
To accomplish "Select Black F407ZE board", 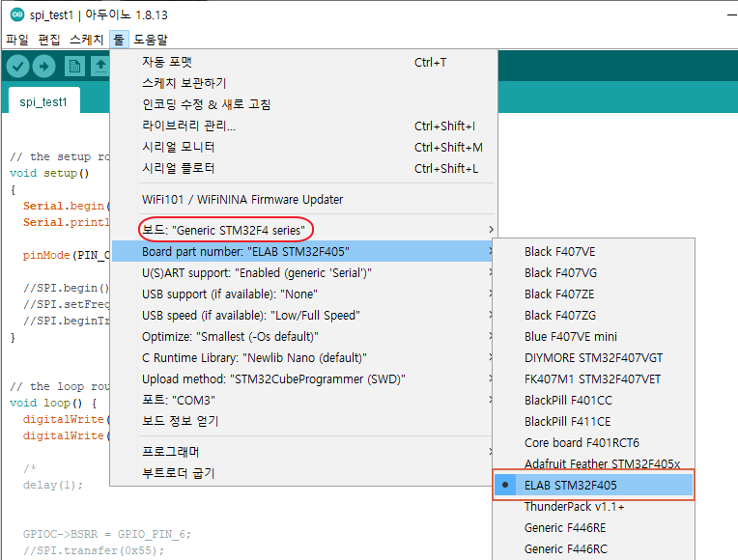I will pyautogui.click(x=593, y=294).
